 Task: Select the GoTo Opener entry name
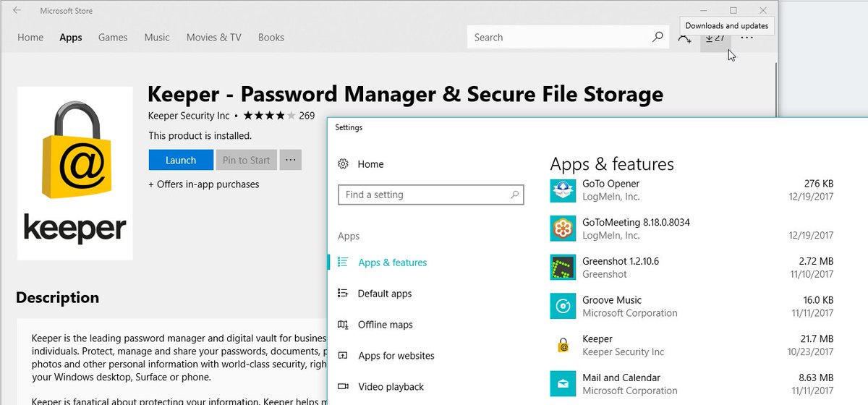(x=611, y=184)
